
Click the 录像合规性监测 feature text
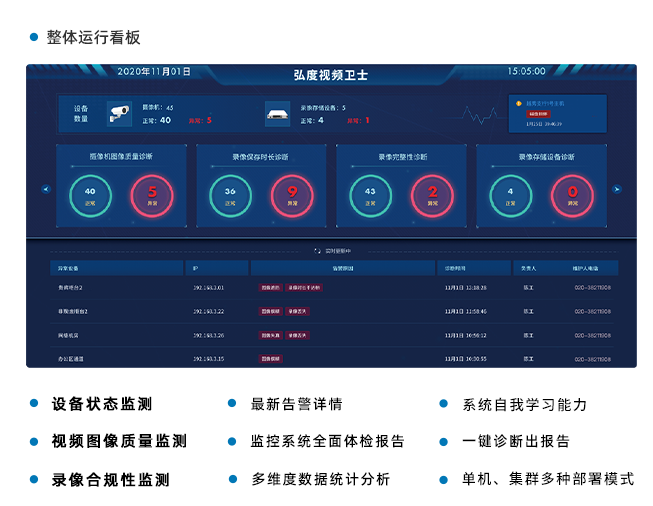(x=110, y=480)
